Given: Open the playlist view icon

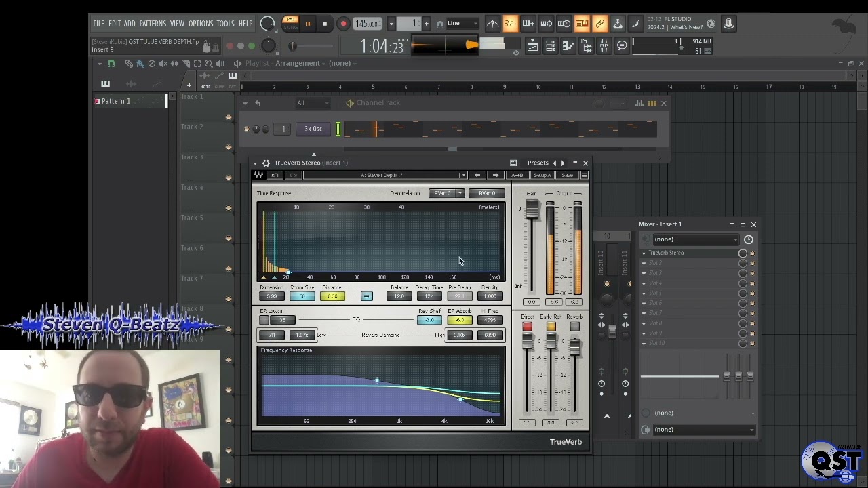Looking at the screenshot, I should [533, 46].
